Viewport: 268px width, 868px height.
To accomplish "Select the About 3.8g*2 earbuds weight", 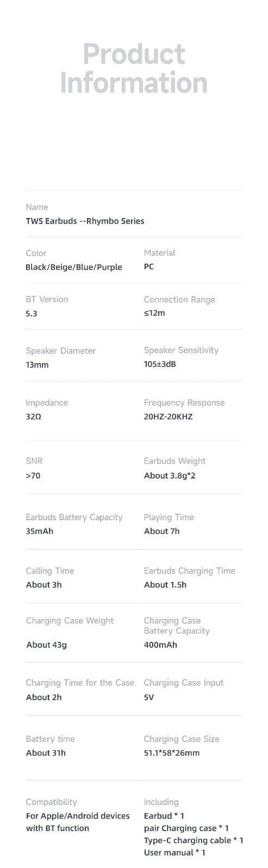I will pos(170,476).
